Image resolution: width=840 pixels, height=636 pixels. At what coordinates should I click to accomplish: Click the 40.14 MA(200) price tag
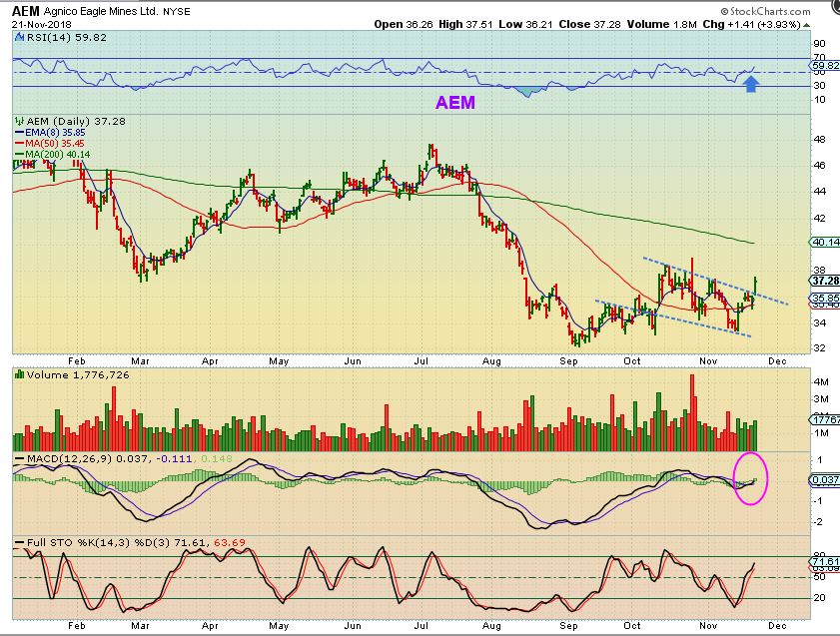pyautogui.click(x=825, y=242)
